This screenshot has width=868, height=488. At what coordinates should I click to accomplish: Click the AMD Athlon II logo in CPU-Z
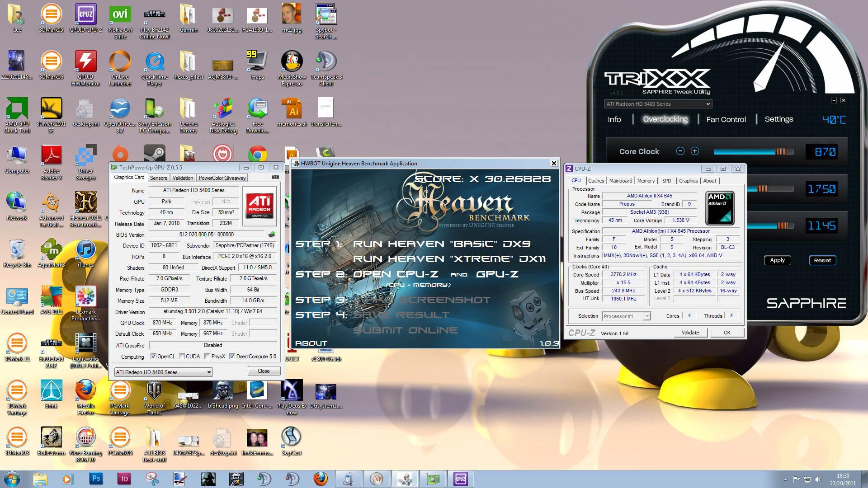click(x=719, y=208)
